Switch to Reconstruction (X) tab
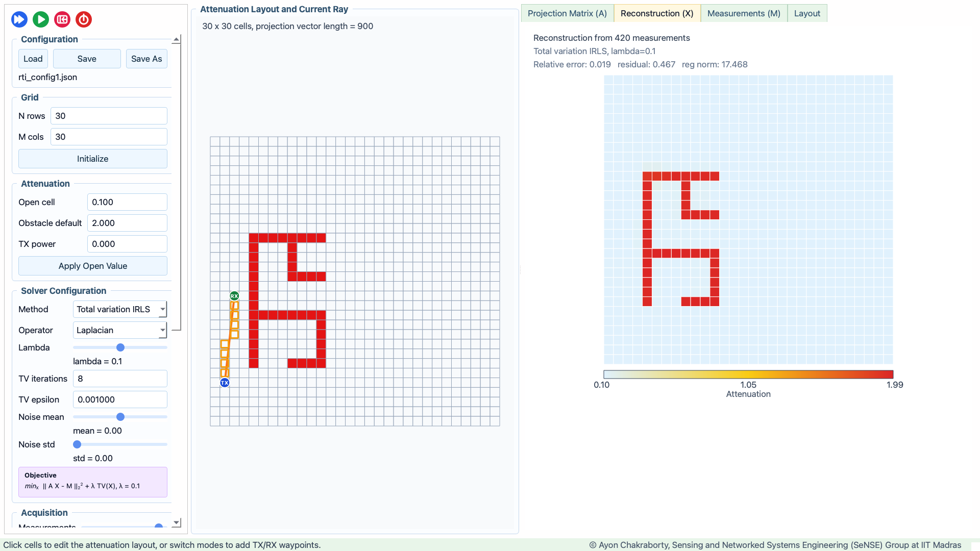This screenshot has height=551, width=980. click(657, 13)
